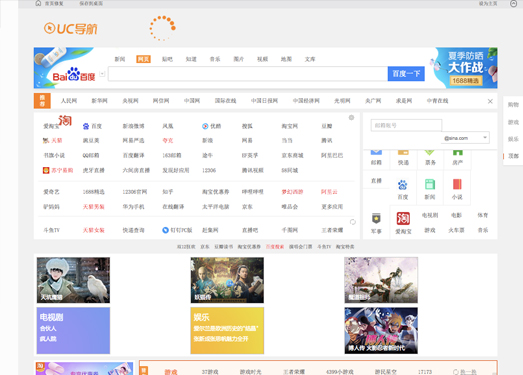Click the UC导航 logo
The width and height of the screenshot is (523, 375).
click(70, 28)
